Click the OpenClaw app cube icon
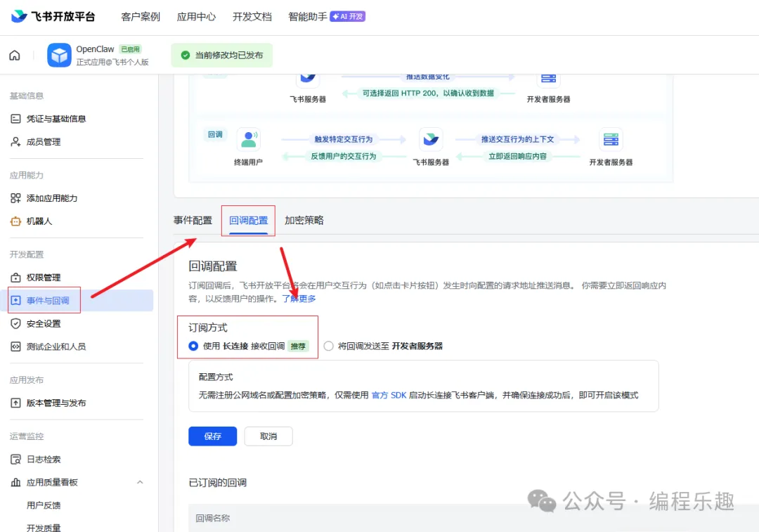Viewport: 759px width, 532px height. (x=59, y=55)
